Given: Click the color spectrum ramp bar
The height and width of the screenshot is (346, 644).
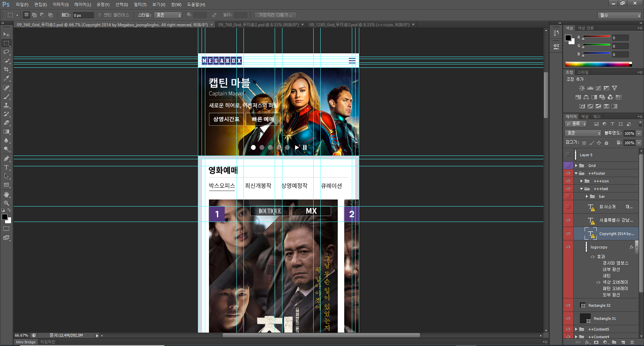Looking at the screenshot, I should pos(598,64).
